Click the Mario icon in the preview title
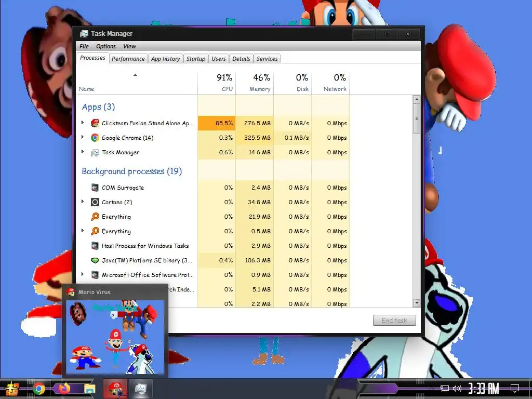Image resolution: width=532 pixels, height=399 pixels. tap(71, 292)
